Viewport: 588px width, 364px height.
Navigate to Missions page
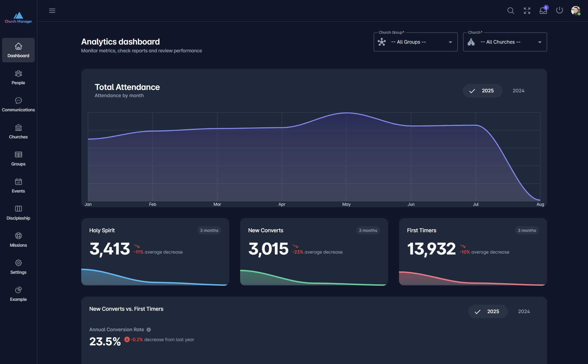click(18, 240)
